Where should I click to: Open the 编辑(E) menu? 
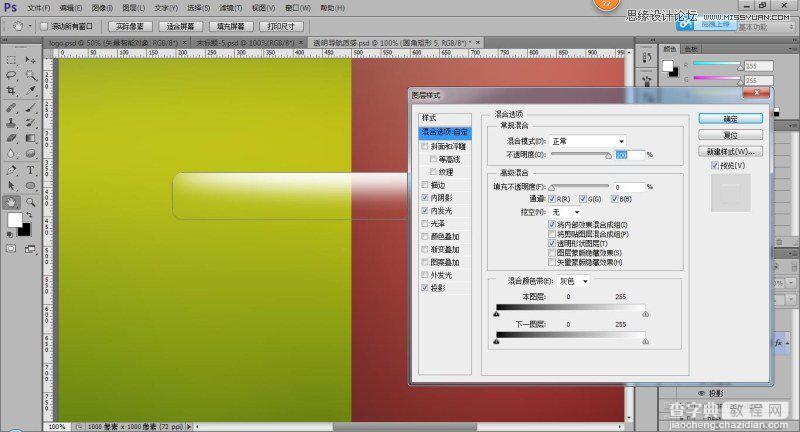[x=70, y=8]
